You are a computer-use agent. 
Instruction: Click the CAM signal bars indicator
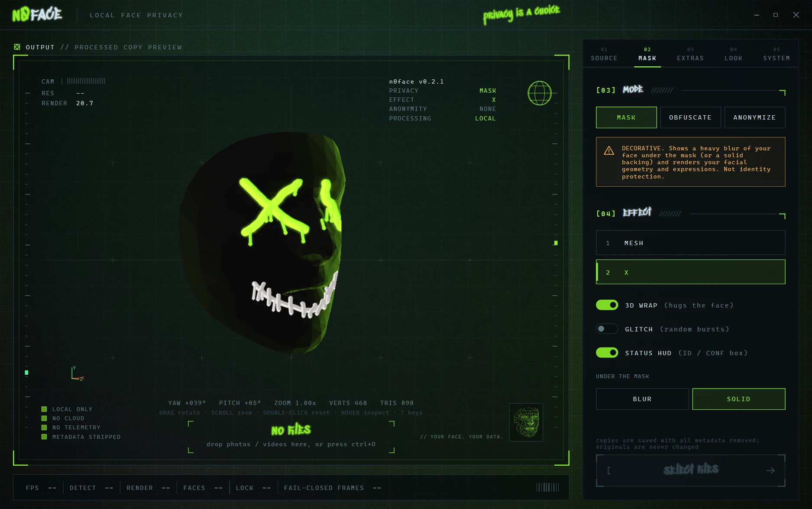(86, 81)
